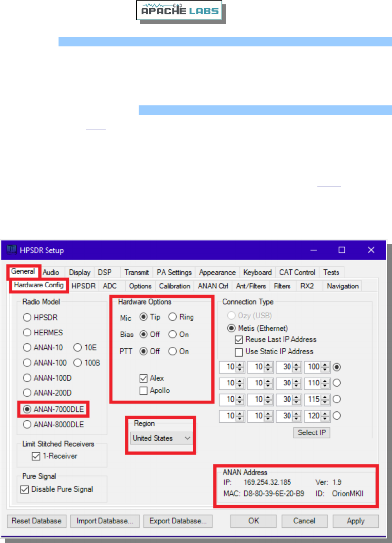Click the Apply button

point(356,521)
